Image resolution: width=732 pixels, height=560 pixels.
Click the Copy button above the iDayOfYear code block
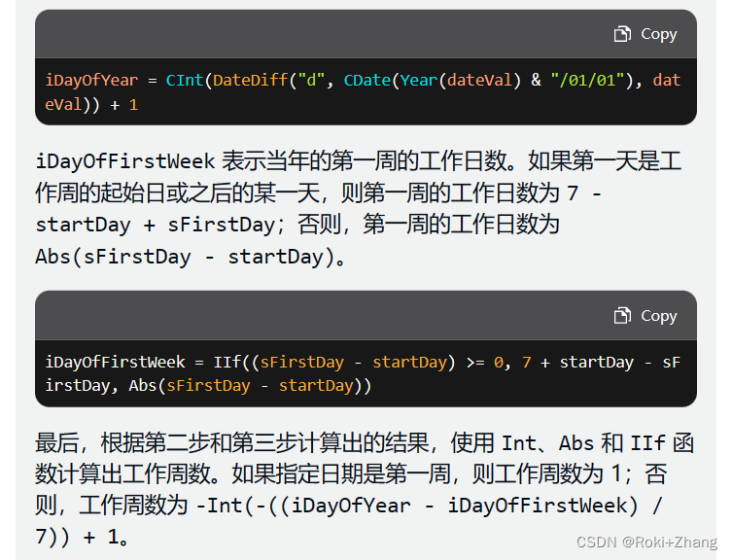pyautogui.click(x=645, y=34)
